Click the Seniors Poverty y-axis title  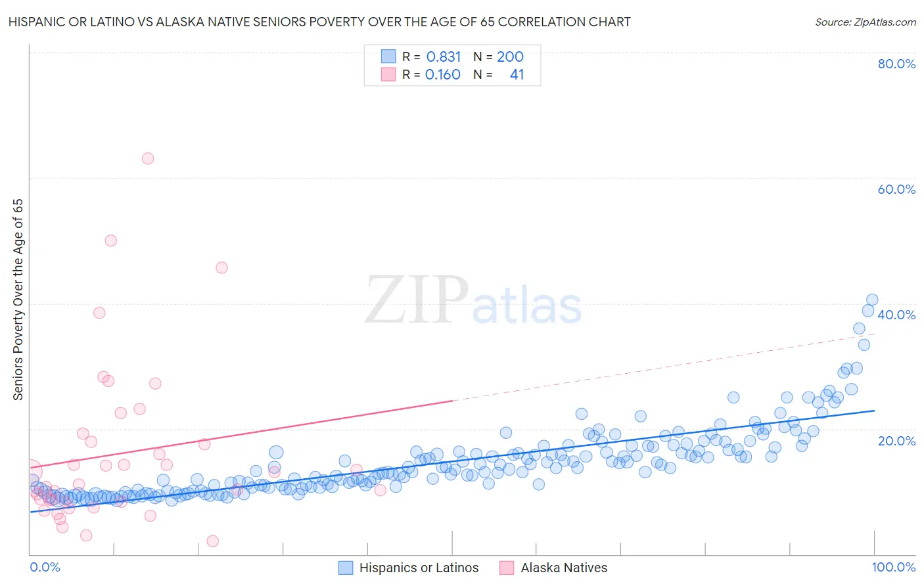(18, 300)
